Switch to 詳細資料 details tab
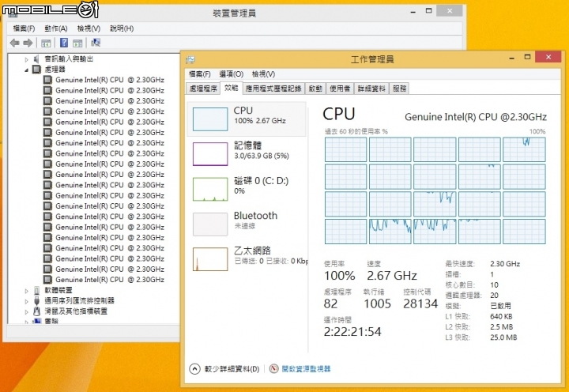Image resolution: width=569 pixels, height=392 pixels. click(x=371, y=89)
